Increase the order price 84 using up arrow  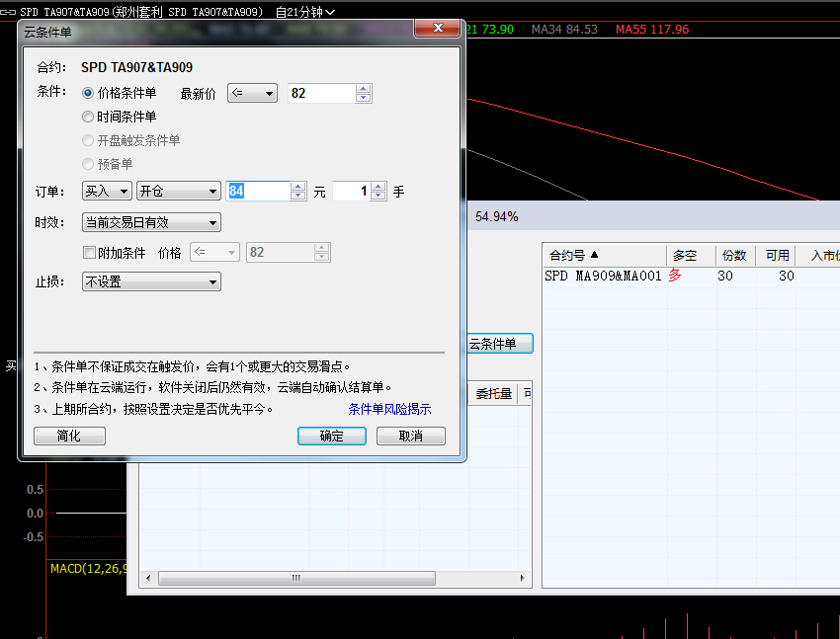click(298, 187)
